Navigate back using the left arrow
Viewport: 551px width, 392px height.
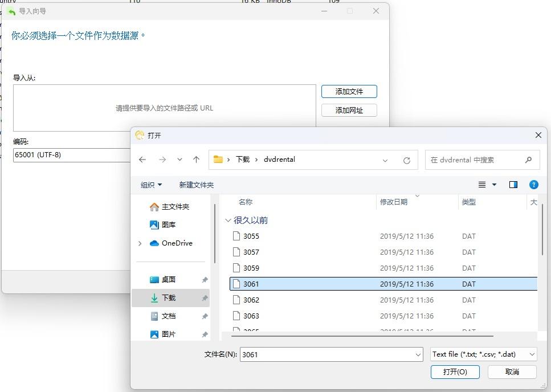point(142,160)
